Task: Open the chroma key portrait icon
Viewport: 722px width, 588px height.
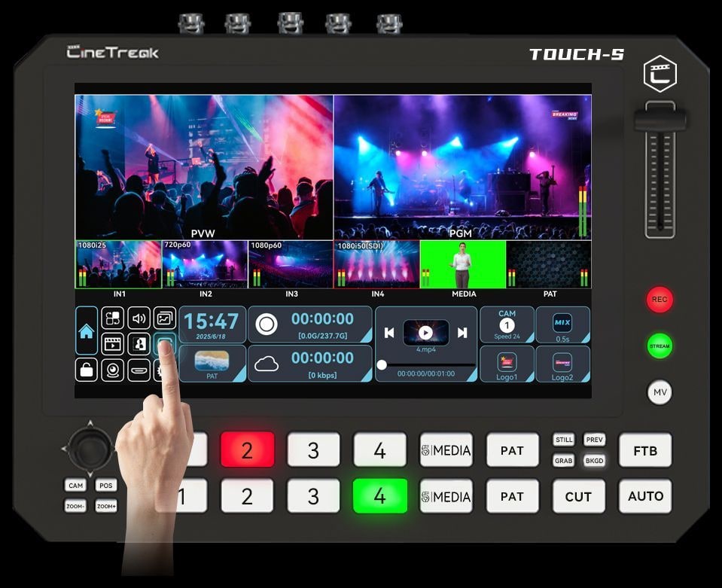Action: [x=139, y=343]
